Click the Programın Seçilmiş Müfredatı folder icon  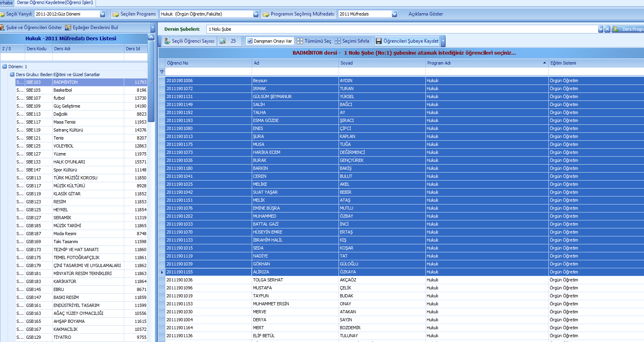tap(266, 14)
